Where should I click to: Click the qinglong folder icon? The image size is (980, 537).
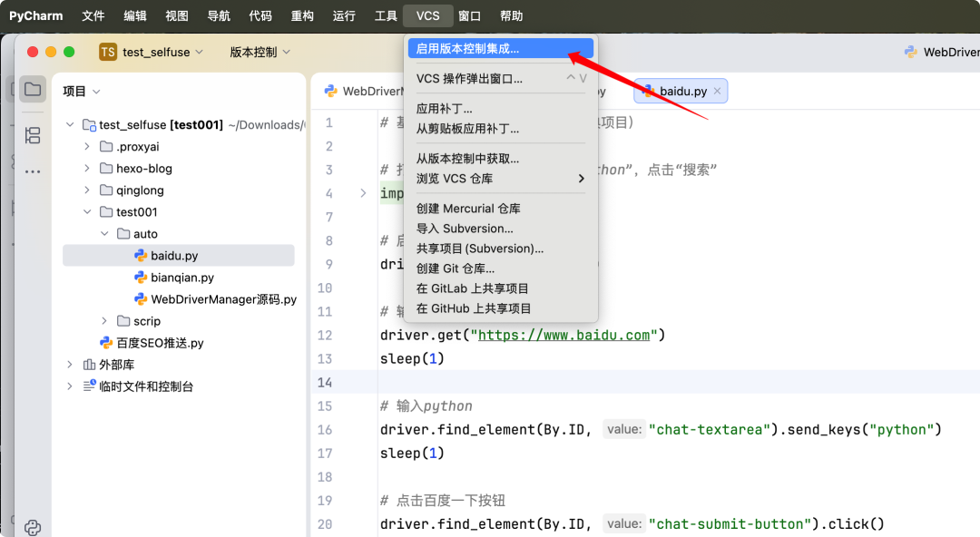click(x=106, y=190)
